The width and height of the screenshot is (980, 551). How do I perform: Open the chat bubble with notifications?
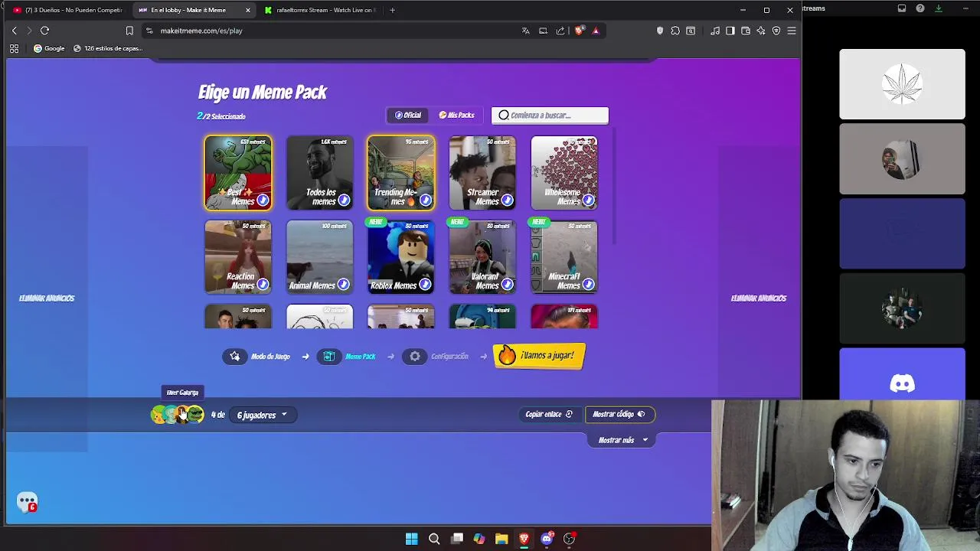coord(27,503)
